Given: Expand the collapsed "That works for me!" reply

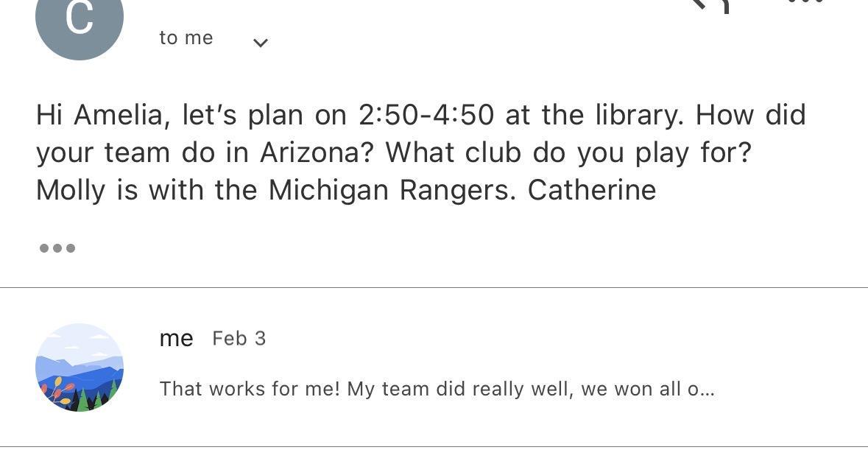Looking at the screenshot, I should point(437,389).
